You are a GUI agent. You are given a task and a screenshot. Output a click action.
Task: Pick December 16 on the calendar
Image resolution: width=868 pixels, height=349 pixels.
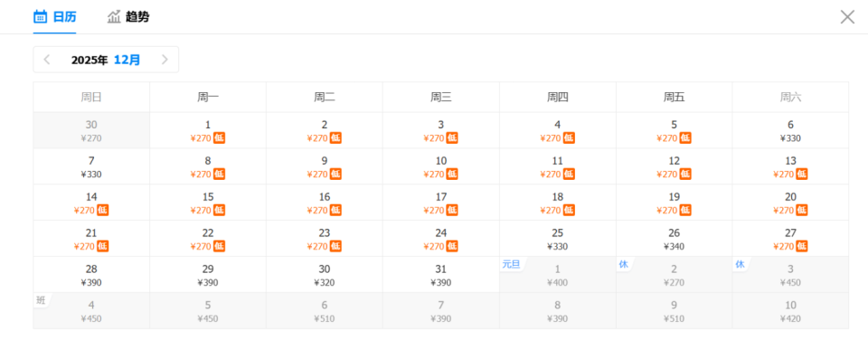(325, 203)
